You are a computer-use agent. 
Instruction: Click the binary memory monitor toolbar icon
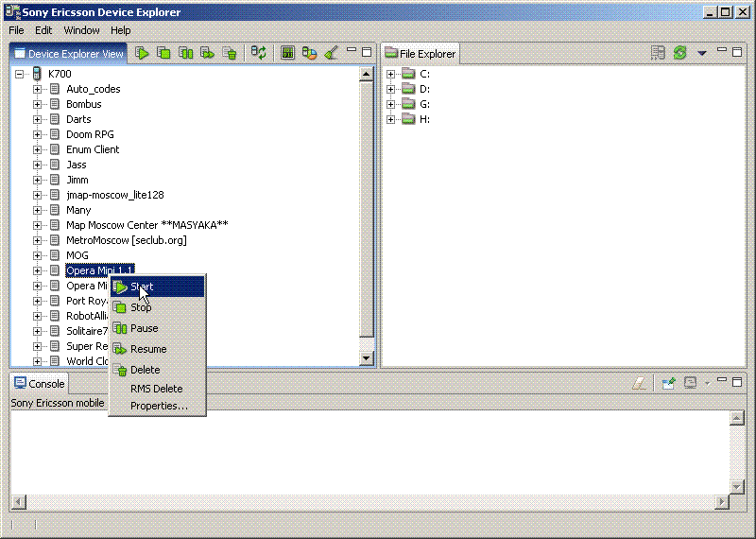click(288, 53)
